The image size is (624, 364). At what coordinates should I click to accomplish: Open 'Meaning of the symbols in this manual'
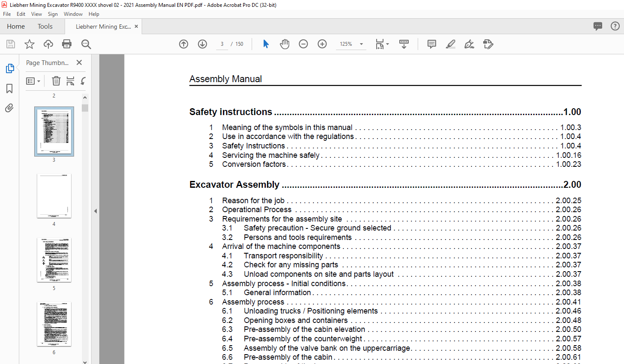(x=287, y=127)
